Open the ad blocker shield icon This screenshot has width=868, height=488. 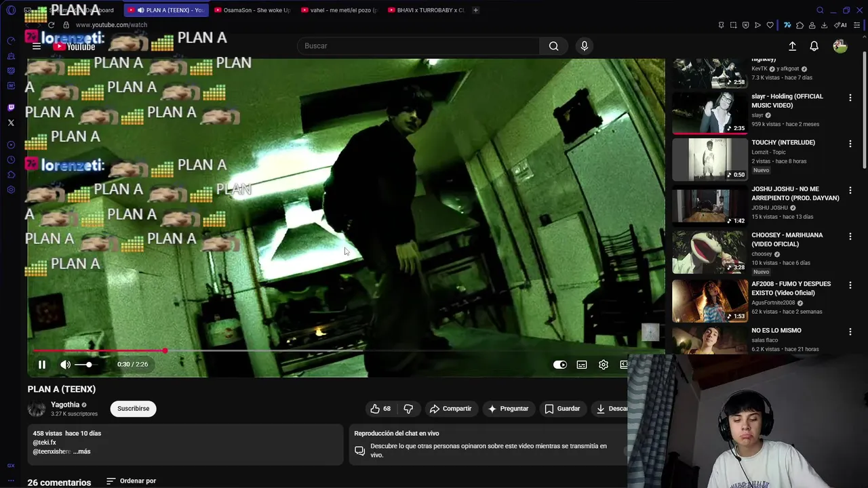coord(745,25)
